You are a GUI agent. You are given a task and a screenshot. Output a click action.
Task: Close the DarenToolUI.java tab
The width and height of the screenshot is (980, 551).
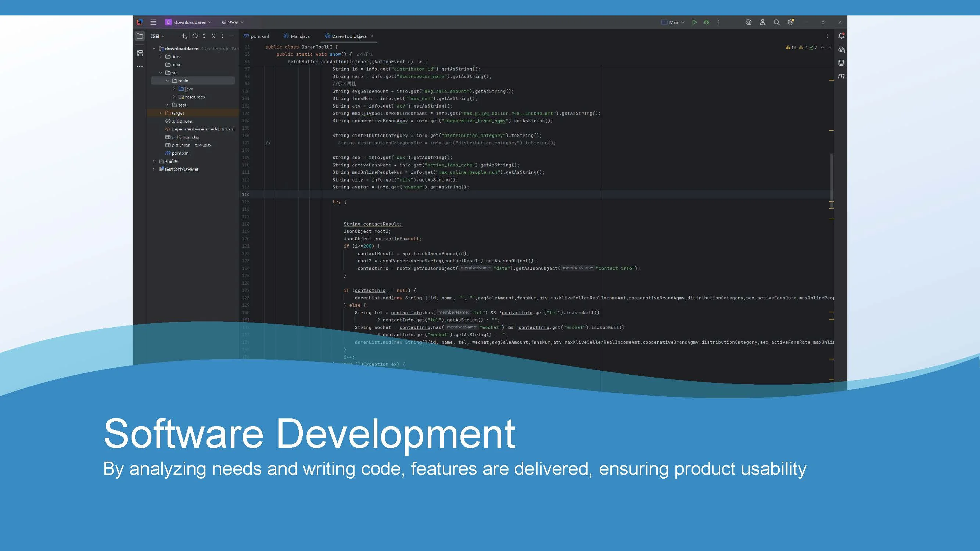click(372, 36)
